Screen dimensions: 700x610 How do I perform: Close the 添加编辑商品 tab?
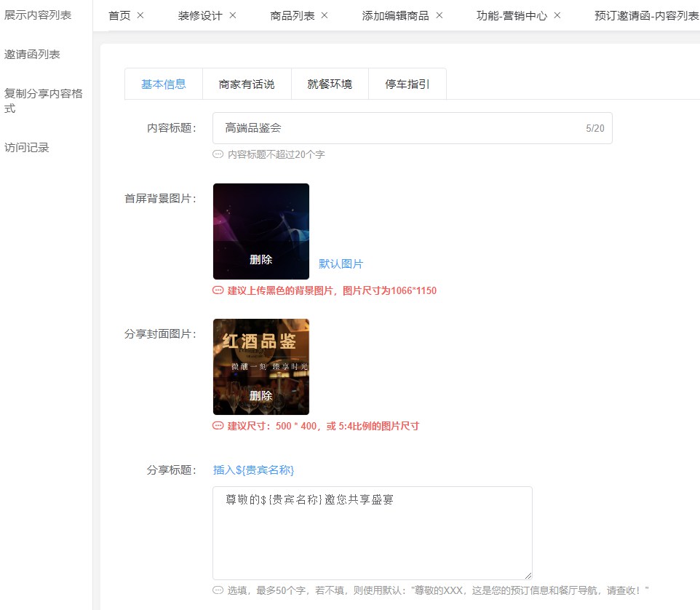pos(440,15)
